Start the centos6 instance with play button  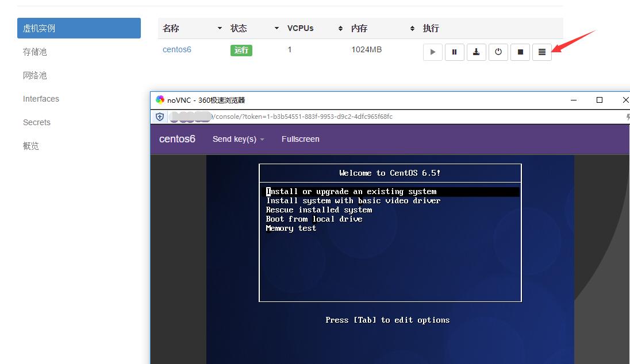[433, 52]
